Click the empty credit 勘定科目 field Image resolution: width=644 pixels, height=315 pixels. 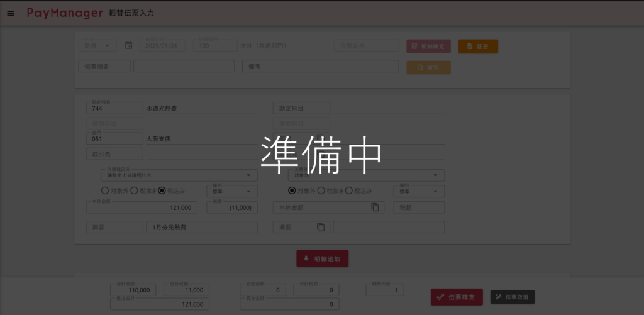[x=301, y=108]
